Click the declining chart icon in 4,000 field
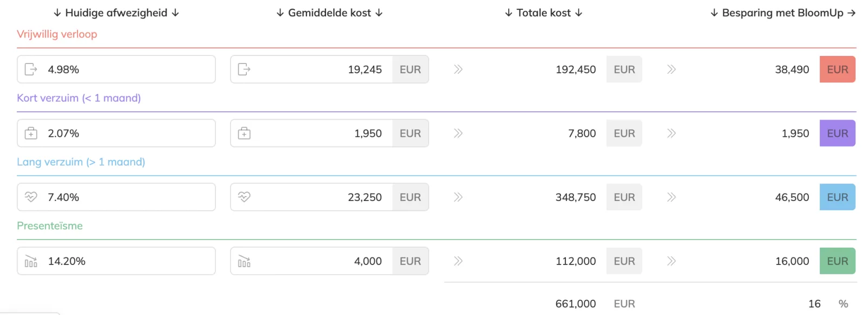This screenshot has width=868, height=315. tap(244, 261)
